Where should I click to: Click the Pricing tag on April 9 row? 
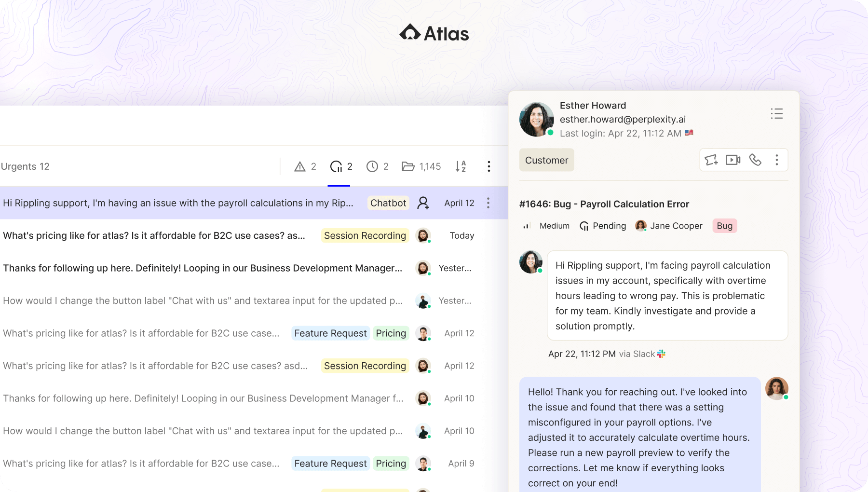coord(391,464)
